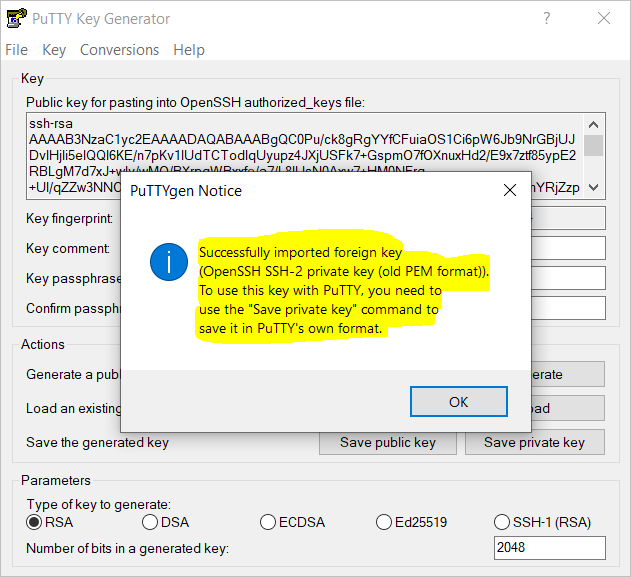Open the Conversions menu
Screen dimensions: 631x577
(x=120, y=50)
